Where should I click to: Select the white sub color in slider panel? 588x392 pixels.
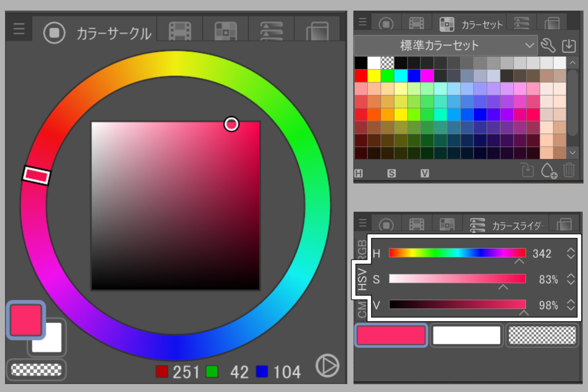pos(466,336)
